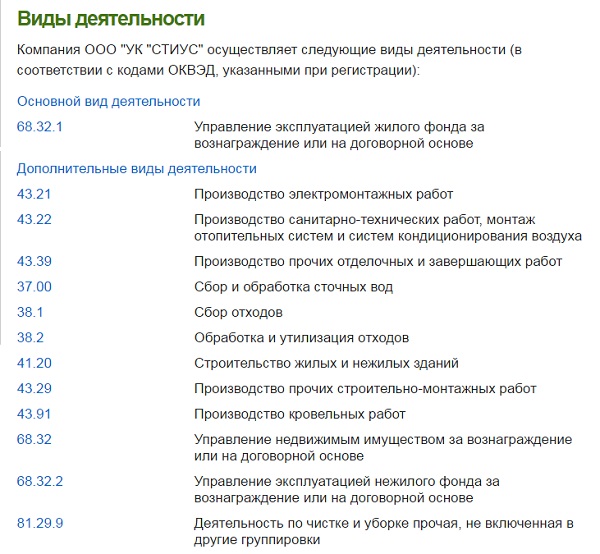Select the 43.29 code link
This screenshot has height=554, width=600.
[x=34, y=388]
